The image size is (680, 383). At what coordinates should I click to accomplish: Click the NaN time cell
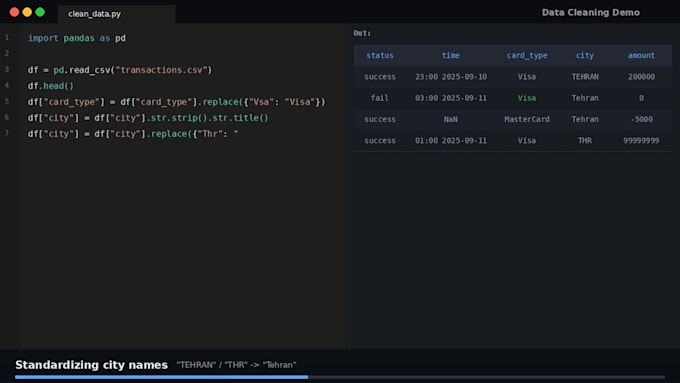point(451,119)
